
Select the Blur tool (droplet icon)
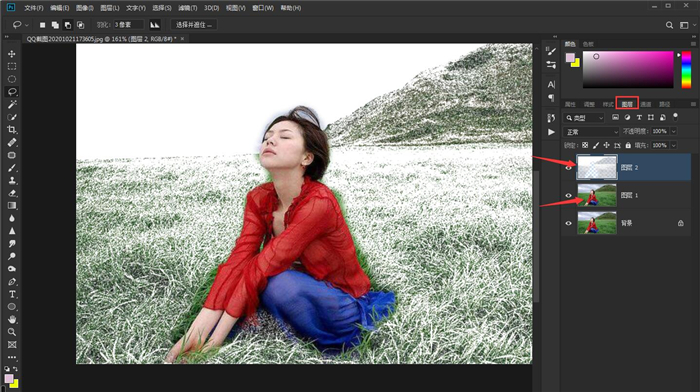12,218
